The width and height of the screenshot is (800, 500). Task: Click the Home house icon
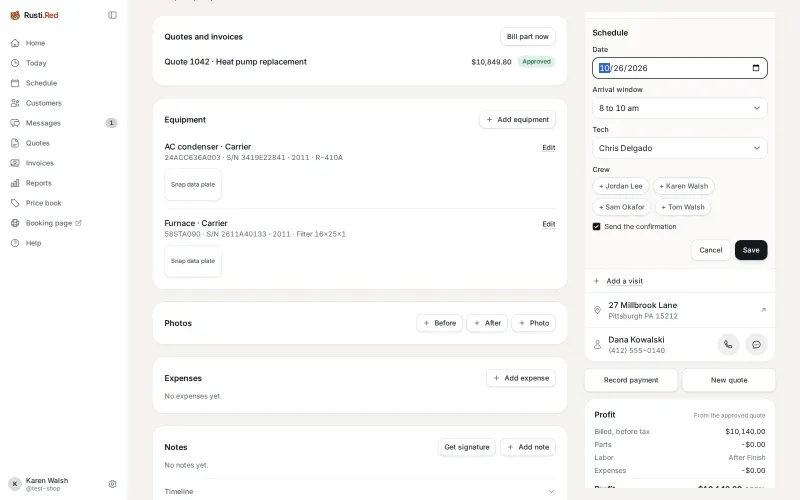point(15,43)
